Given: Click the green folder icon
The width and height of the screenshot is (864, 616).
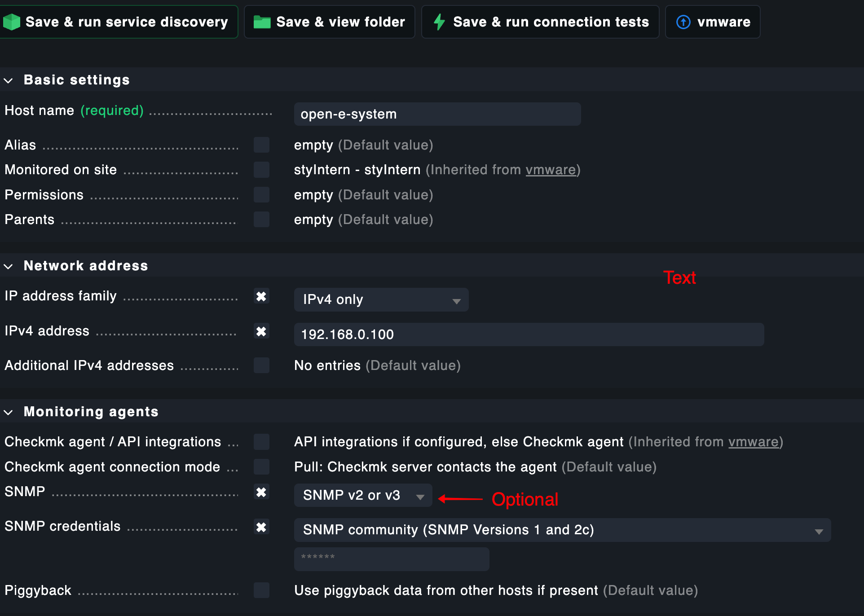Looking at the screenshot, I should (x=262, y=22).
